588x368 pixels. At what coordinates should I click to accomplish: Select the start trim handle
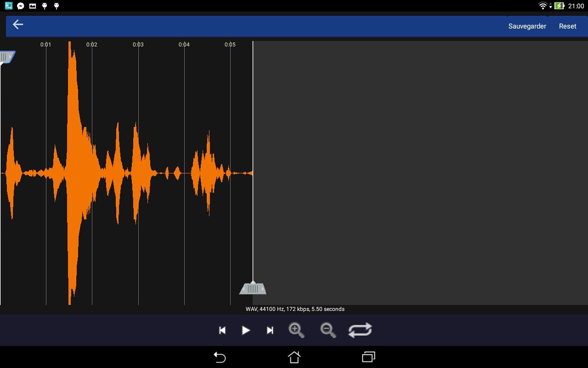pyautogui.click(x=7, y=57)
